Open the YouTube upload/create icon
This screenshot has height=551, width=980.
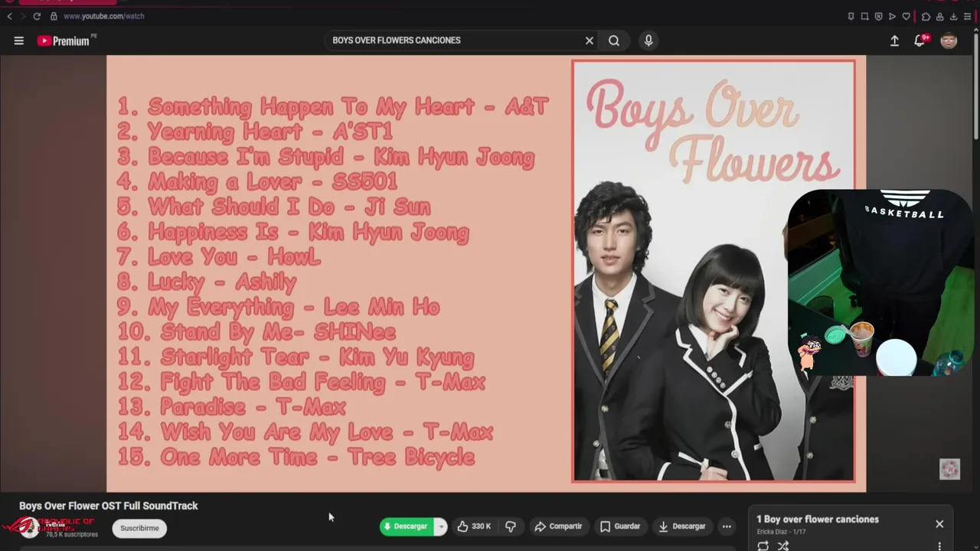(894, 41)
